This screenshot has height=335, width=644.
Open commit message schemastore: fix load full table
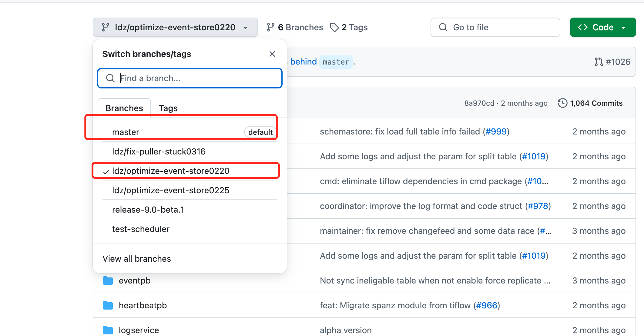pyautogui.click(x=400, y=131)
